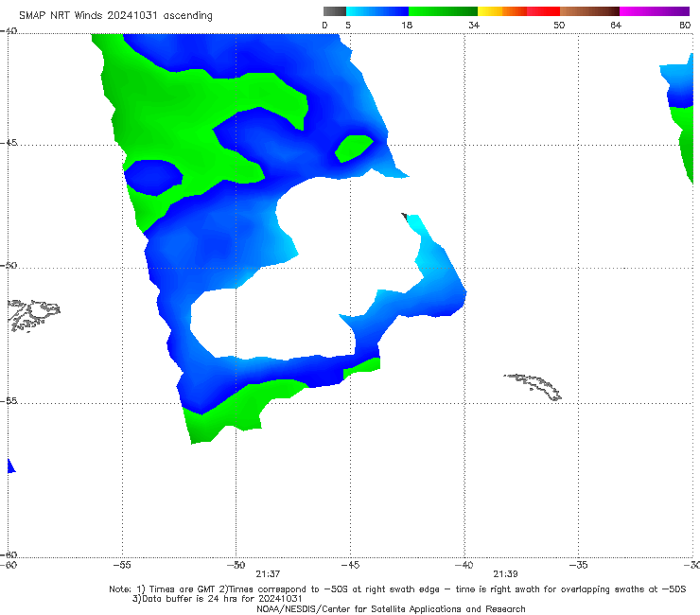Click the 'NOAA/NESDIS/Center for Satellite Applications and Research' credit
This screenshot has height=615, width=700.
pos(391,609)
